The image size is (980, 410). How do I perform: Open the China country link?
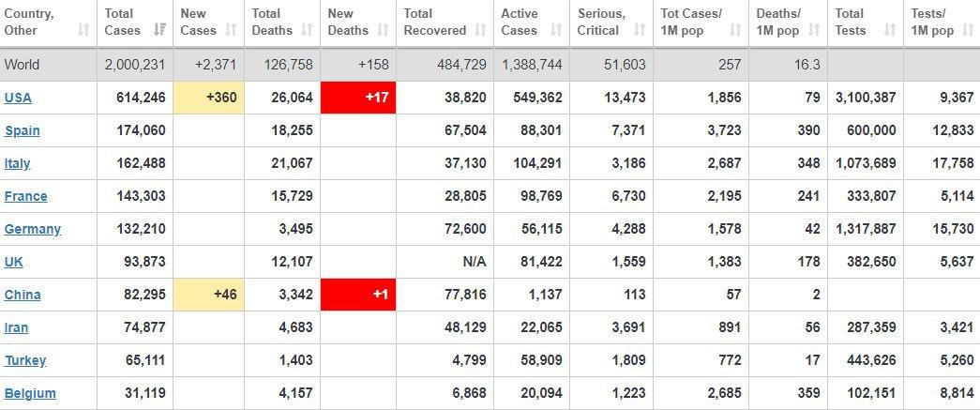coord(23,295)
